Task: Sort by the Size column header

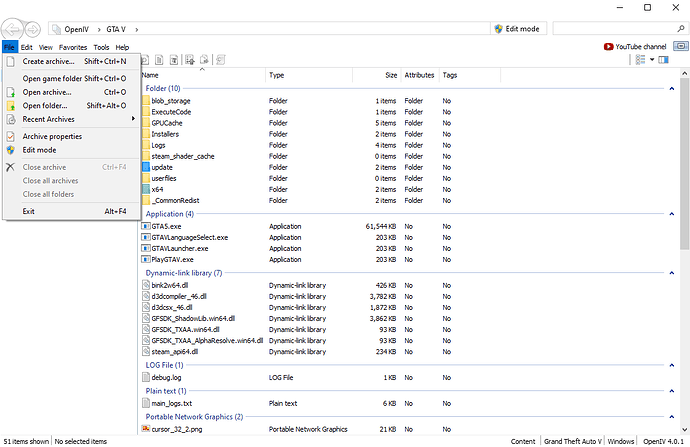Action: coord(377,75)
